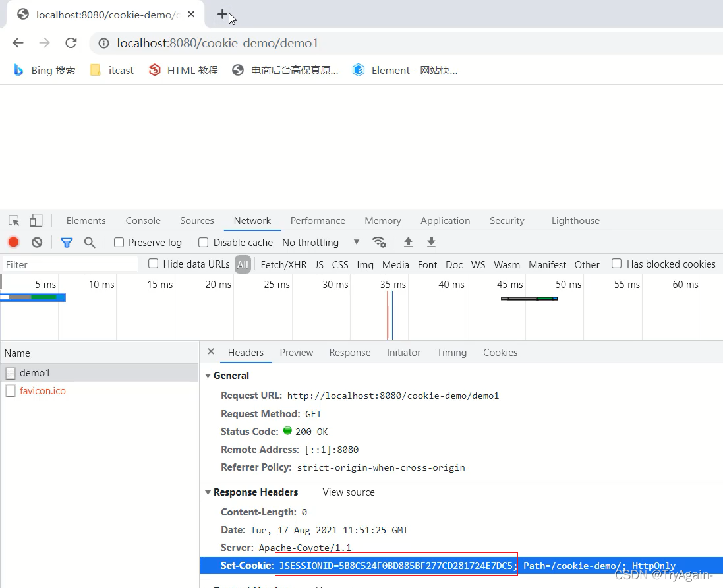Close the request details pane
Image resolution: width=723 pixels, height=588 pixels.
[x=211, y=351]
